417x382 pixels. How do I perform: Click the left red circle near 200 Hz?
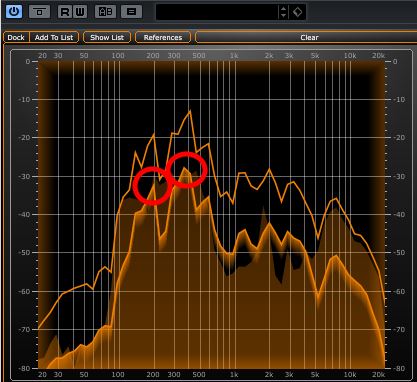click(153, 186)
